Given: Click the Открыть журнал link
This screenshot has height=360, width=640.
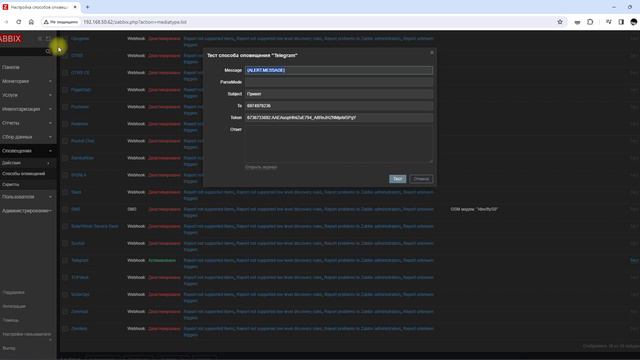Looking at the screenshot, I should coord(261,167).
